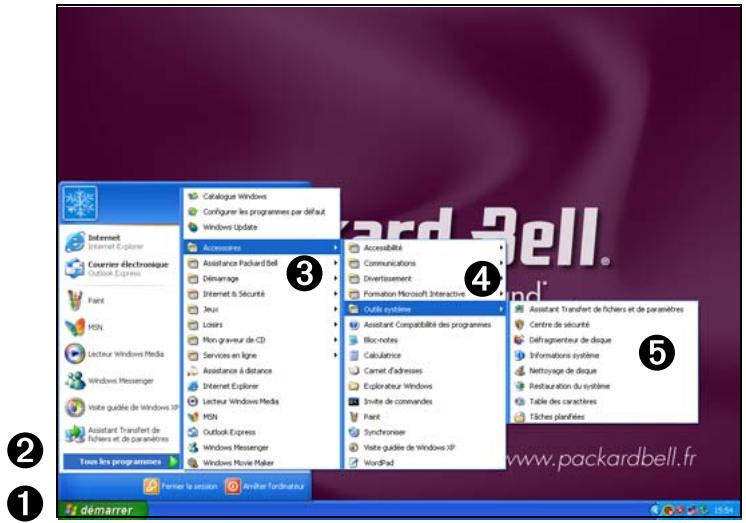
Task: Click Synchroniser entry
Action: click(x=425, y=432)
